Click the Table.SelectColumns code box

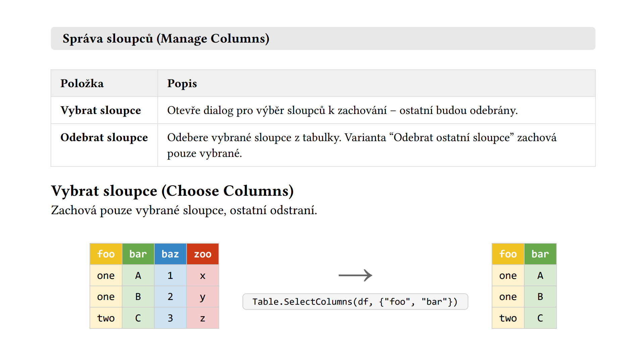click(x=355, y=302)
